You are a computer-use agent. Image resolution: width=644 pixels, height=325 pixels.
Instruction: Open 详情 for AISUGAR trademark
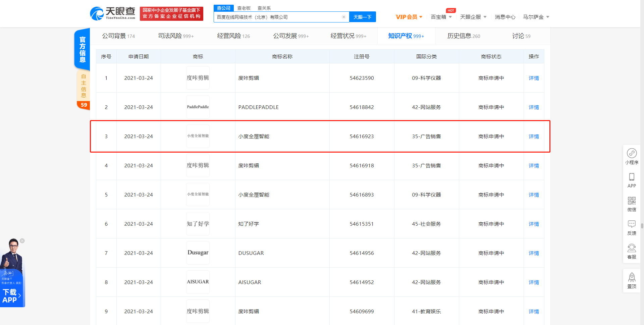[534, 282]
